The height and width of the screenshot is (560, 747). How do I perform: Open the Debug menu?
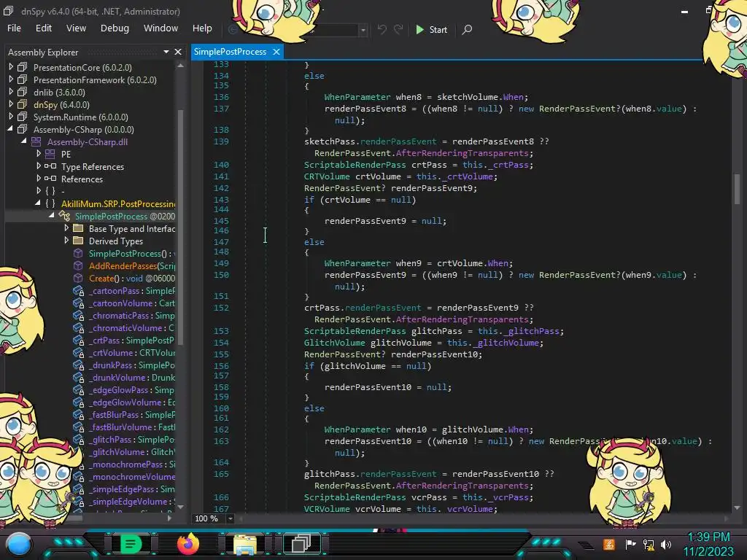(x=115, y=28)
